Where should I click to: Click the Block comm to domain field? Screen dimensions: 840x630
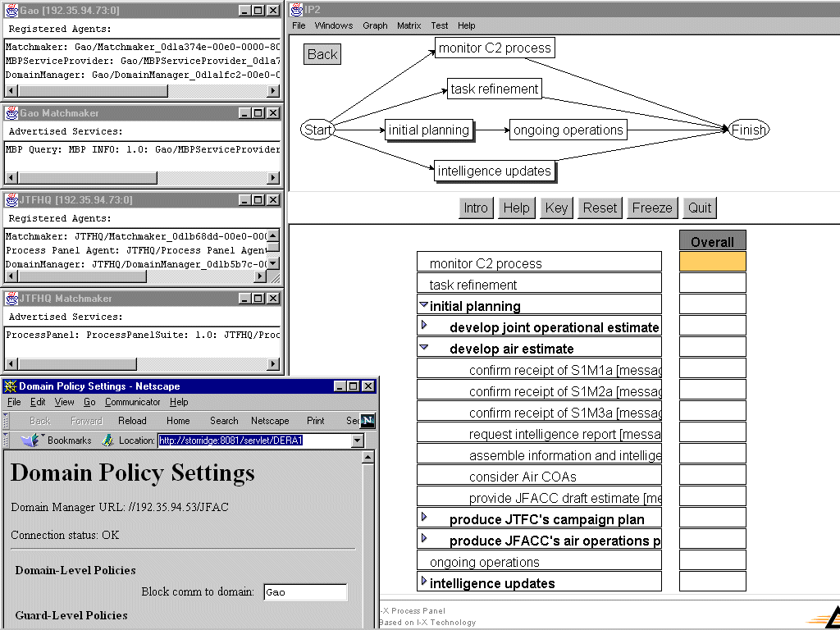point(305,592)
